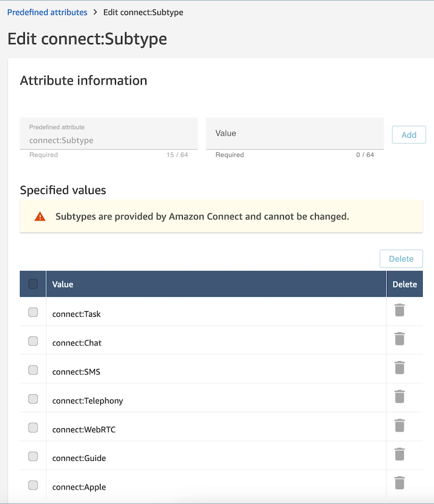The image size is (434, 504).
Task: Open Predefined attributes breadcrumb link
Action: click(x=47, y=12)
